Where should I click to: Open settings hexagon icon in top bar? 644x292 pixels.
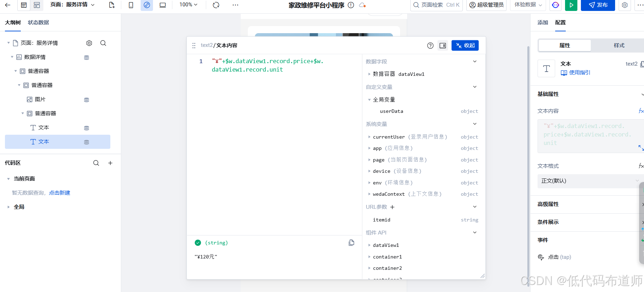click(x=625, y=5)
